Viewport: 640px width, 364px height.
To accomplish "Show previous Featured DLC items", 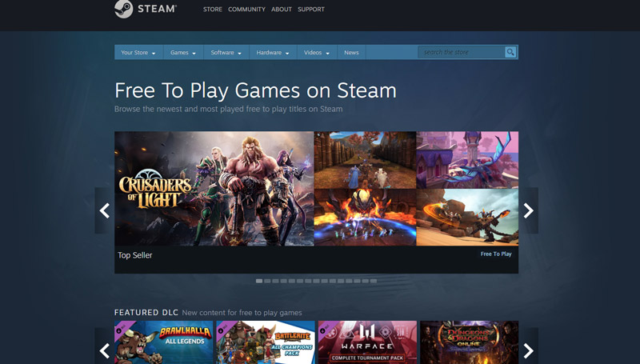I will (x=105, y=350).
